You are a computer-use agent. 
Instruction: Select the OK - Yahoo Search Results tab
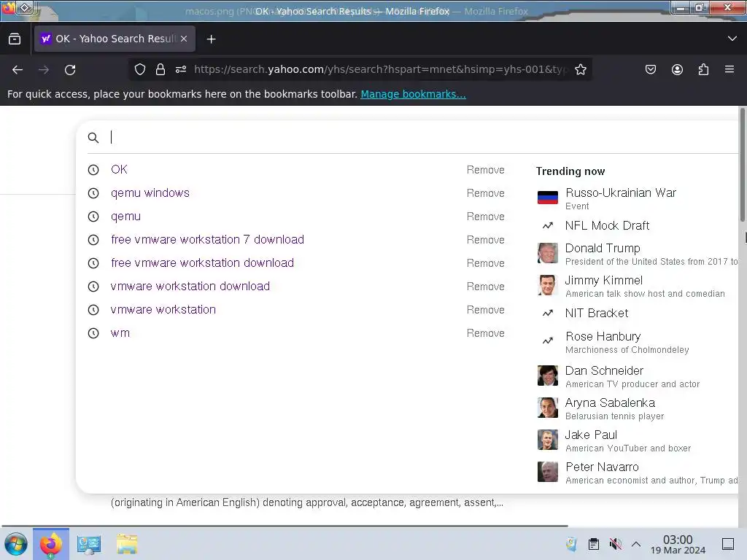(115, 39)
